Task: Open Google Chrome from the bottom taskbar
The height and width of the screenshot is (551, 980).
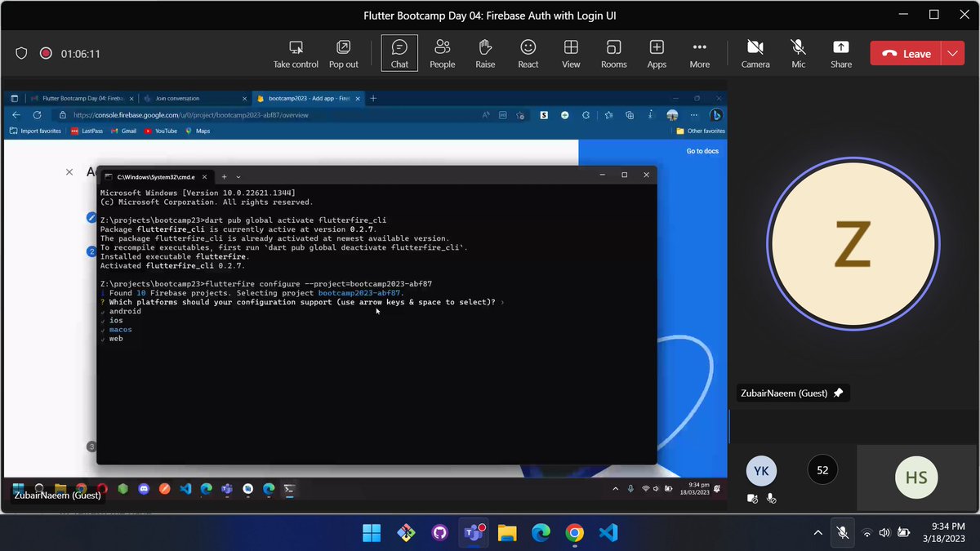Action: click(x=574, y=533)
